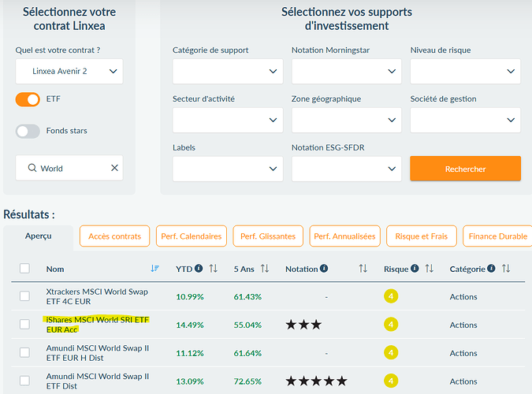
Task: Click the search magnifier icon beside World
Action: [32, 168]
